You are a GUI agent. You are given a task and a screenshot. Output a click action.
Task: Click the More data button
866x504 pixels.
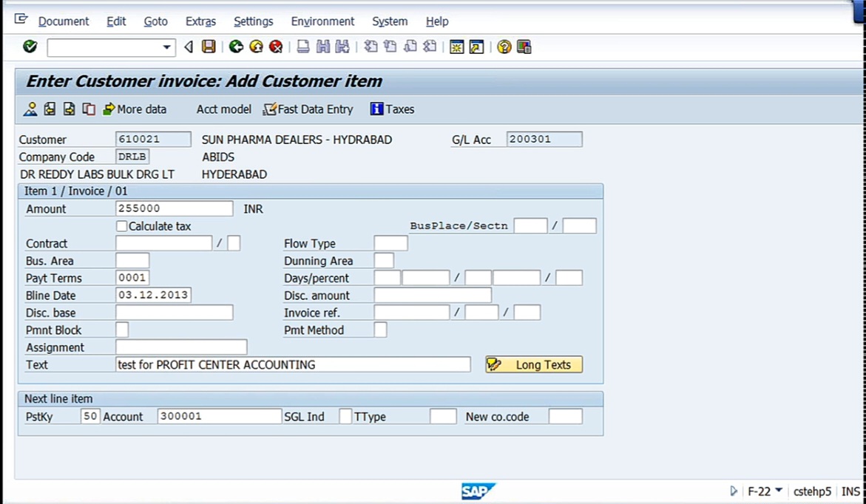coord(135,109)
